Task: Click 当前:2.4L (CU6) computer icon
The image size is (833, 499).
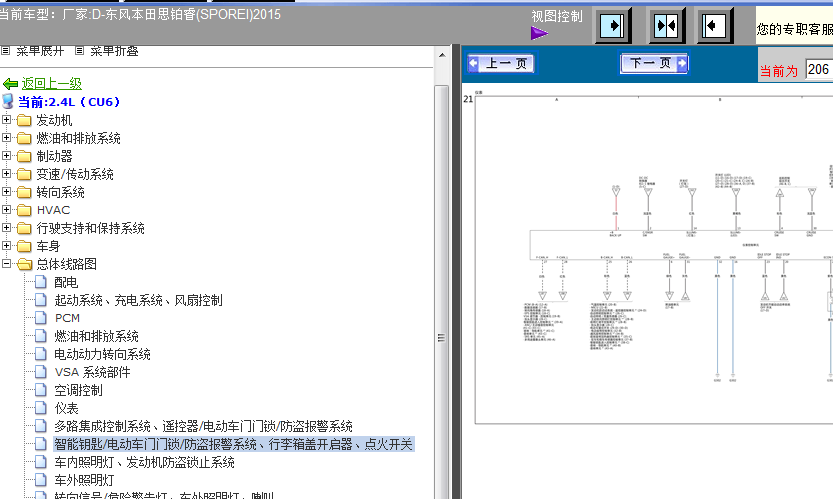Action: coord(7,101)
